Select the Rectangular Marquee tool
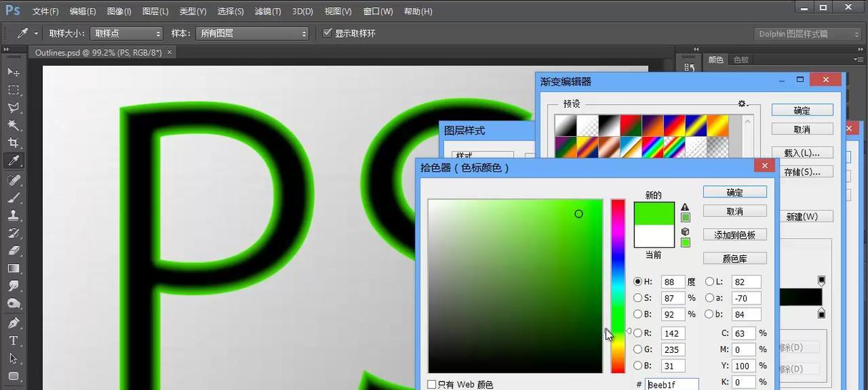 coord(14,90)
